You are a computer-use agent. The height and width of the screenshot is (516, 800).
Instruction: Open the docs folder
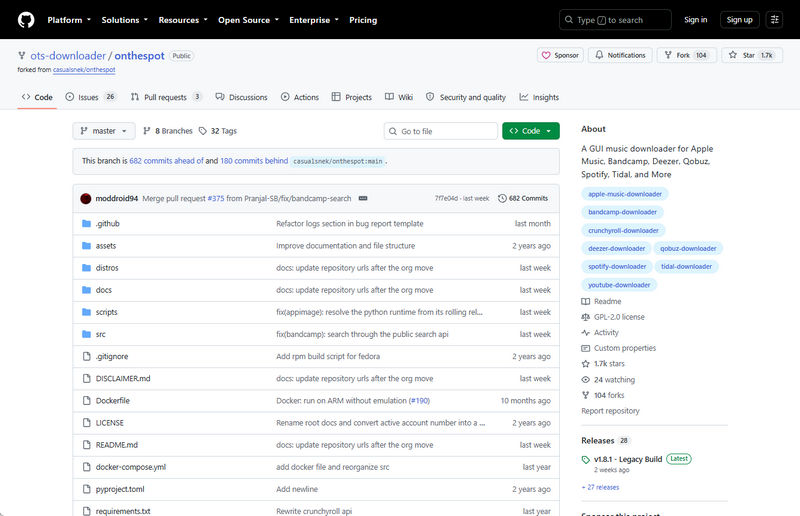[x=104, y=290]
